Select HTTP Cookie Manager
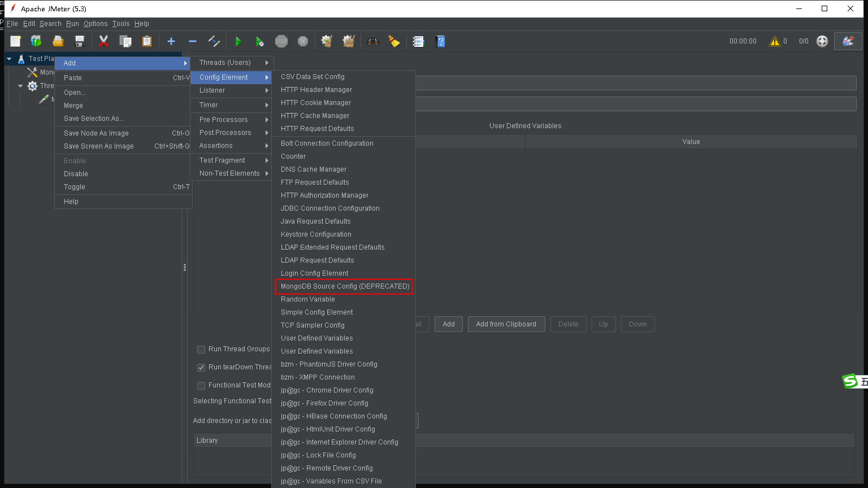The image size is (868, 488). (344, 103)
